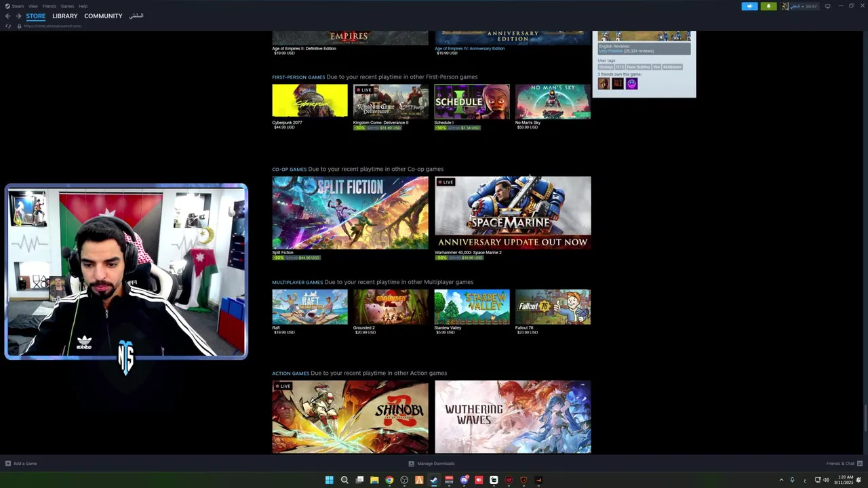The height and width of the screenshot is (488, 868).
Task: Click the FIRST-PERSON GAMES category link
Action: (x=298, y=77)
